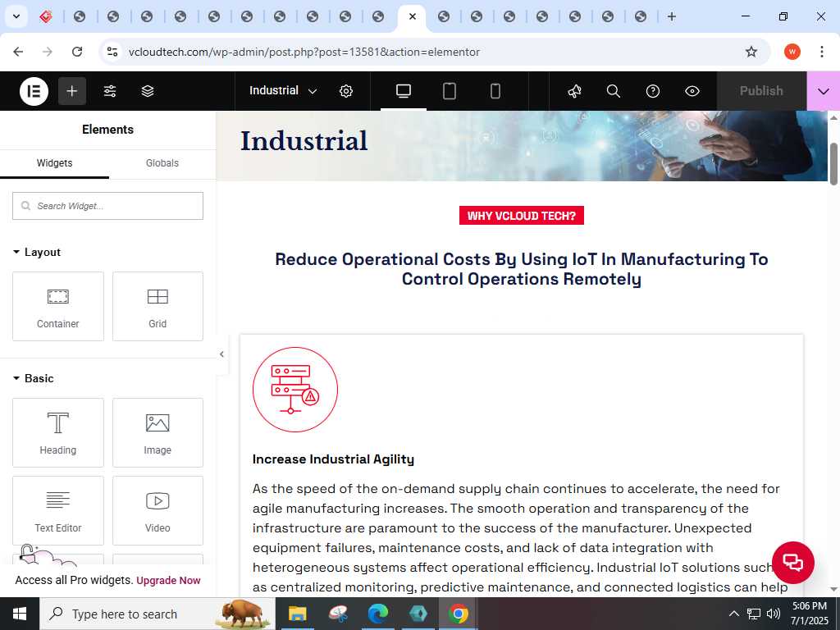Image resolution: width=840 pixels, height=630 pixels.
Task: Select the Container widget
Action: pyautogui.click(x=58, y=307)
